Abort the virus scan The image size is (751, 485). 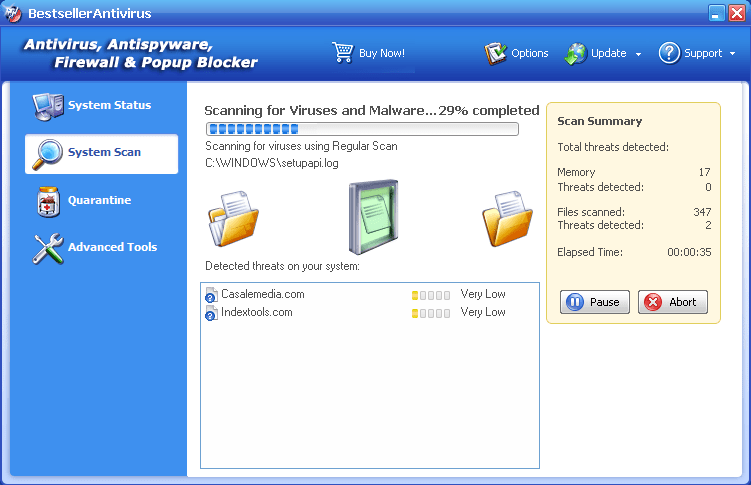(x=672, y=301)
